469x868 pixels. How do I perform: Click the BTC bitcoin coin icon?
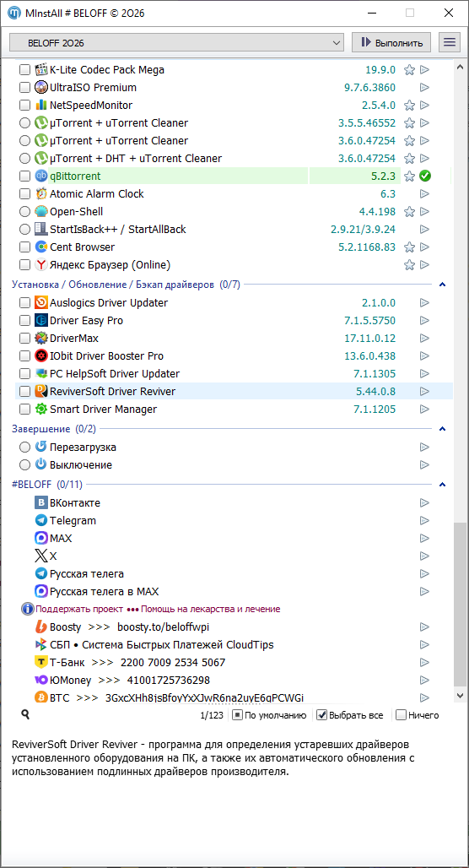(41, 697)
